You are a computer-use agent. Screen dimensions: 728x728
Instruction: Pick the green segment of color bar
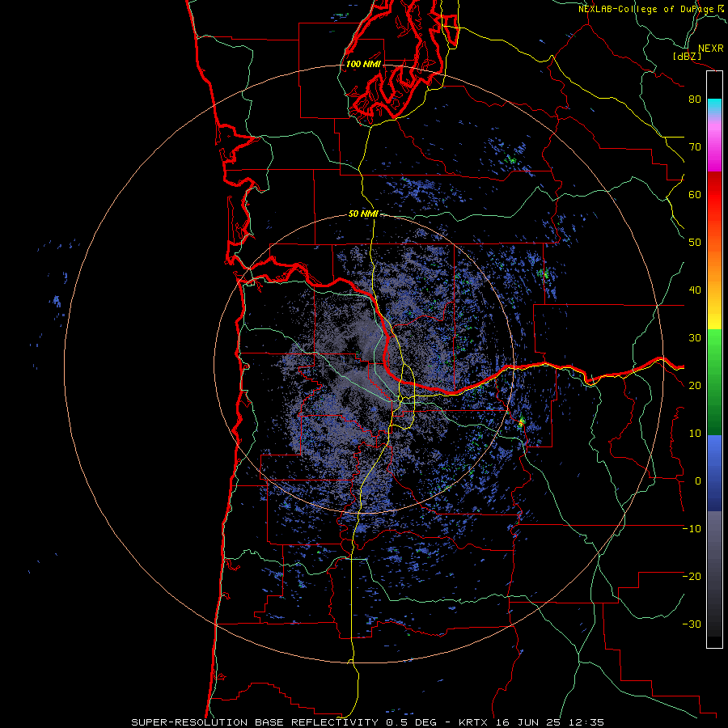click(x=714, y=382)
